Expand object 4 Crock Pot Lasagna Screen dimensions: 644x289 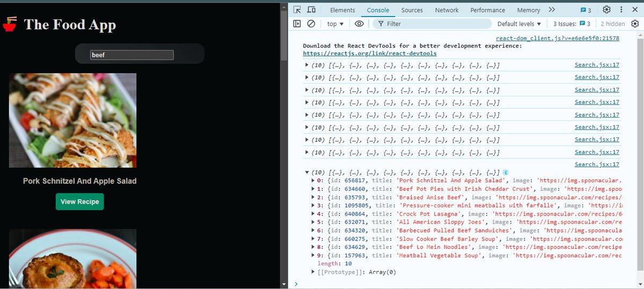(314, 213)
